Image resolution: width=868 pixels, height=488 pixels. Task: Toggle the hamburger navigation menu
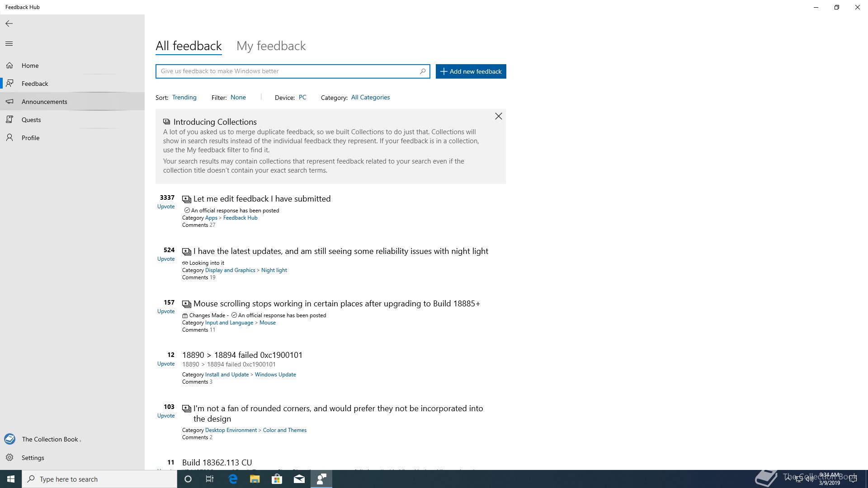coord(9,44)
